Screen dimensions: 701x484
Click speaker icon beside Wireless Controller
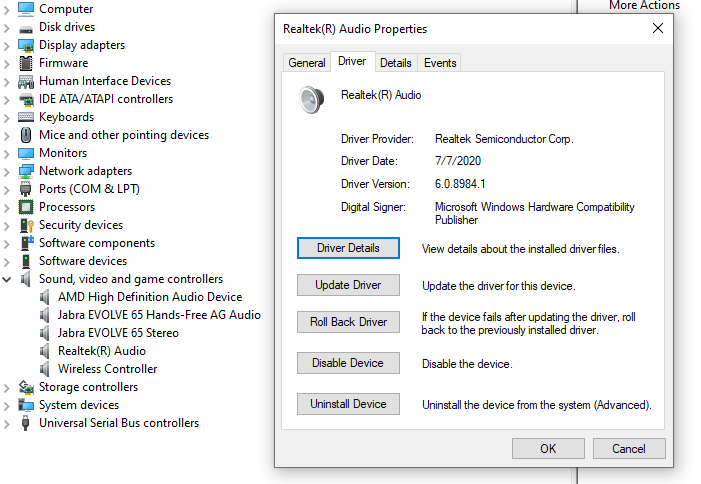coord(44,369)
